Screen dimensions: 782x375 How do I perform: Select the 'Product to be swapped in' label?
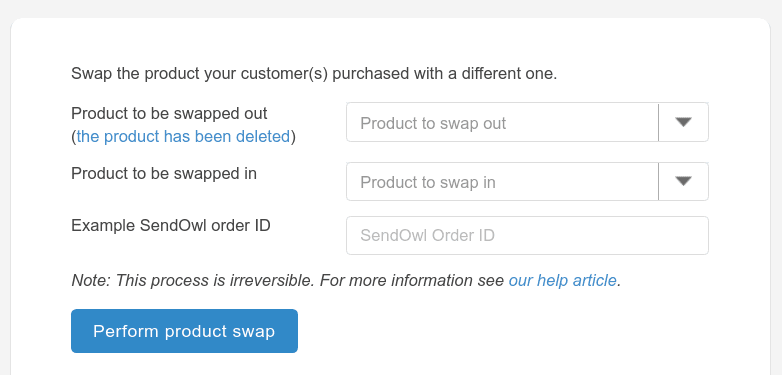coord(164,173)
